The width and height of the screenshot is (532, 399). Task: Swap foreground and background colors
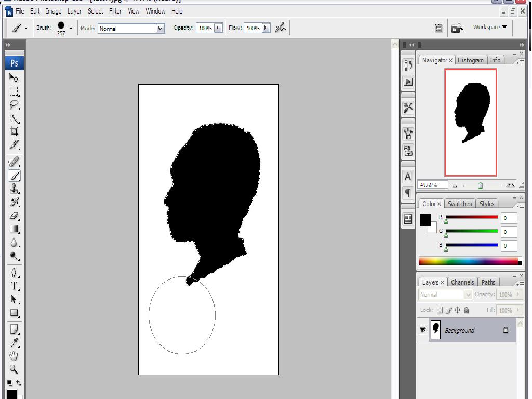[x=19, y=383]
